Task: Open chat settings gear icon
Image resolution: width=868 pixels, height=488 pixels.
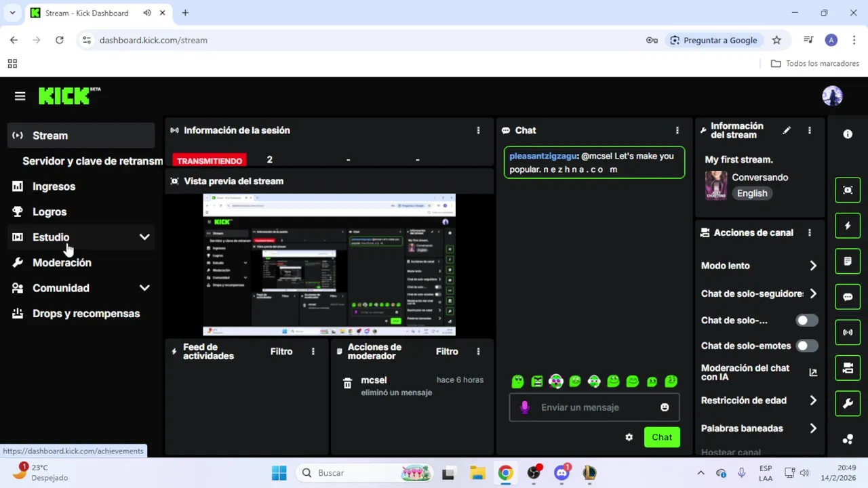Action: point(629,437)
